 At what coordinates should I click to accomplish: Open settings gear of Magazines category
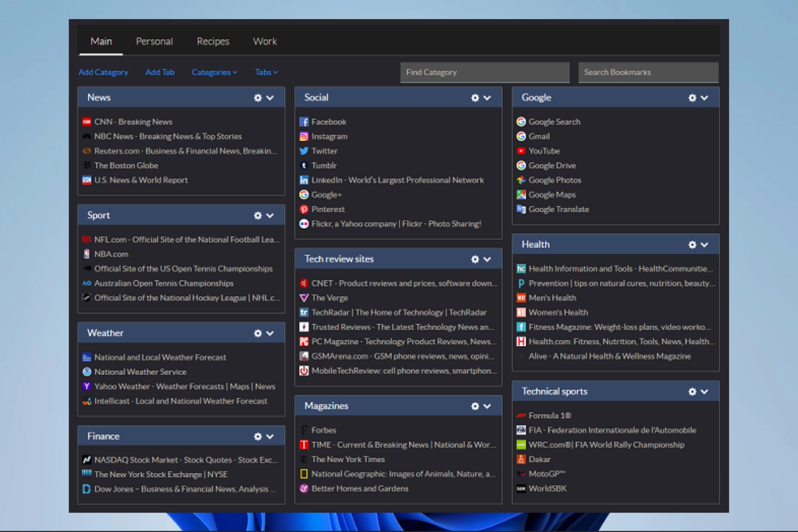coord(475,406)
